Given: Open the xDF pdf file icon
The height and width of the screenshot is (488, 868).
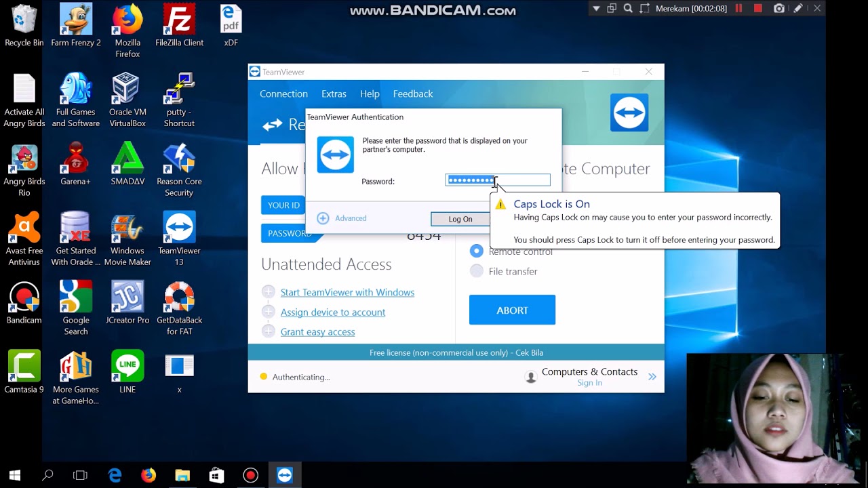Looking at the screenshot, I should [x=231, y=26].
